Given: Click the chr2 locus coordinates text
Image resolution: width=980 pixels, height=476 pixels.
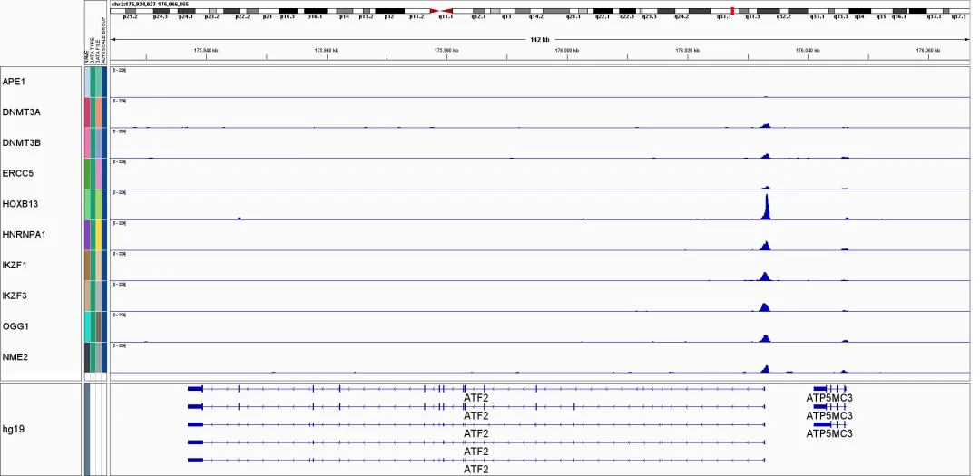Looking at the screenshot, I should click(150, 4).
